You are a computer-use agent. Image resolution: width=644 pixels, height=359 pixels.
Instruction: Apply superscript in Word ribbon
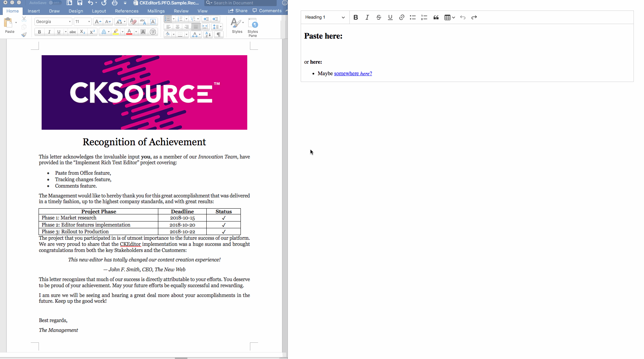[x=92, y=32]
